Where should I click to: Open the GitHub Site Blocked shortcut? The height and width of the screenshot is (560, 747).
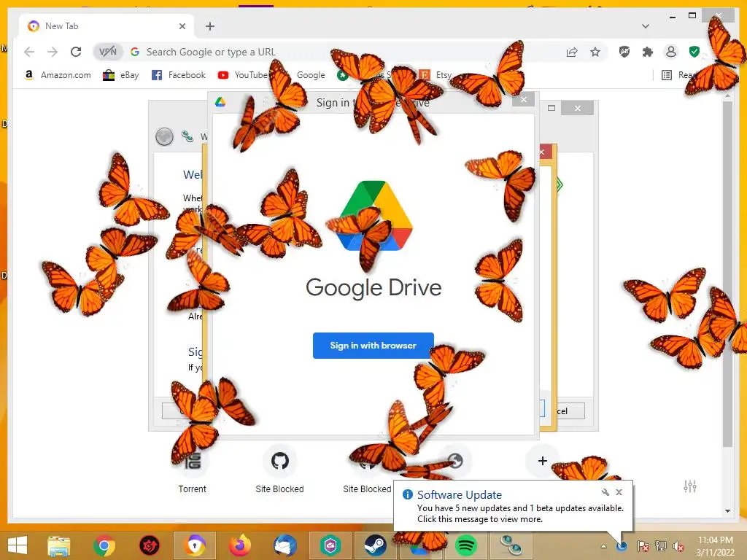tap(279, 469)
